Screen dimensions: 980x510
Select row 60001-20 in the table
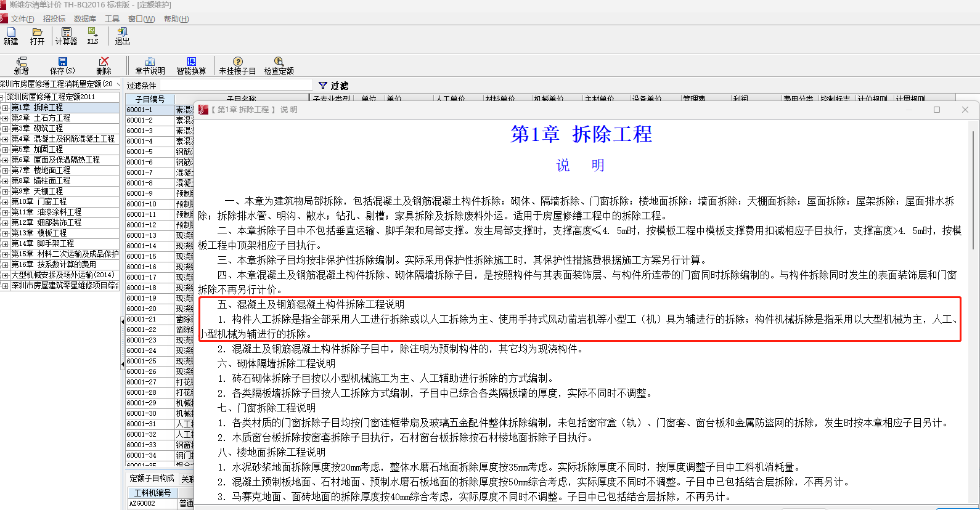click(150, 309)
